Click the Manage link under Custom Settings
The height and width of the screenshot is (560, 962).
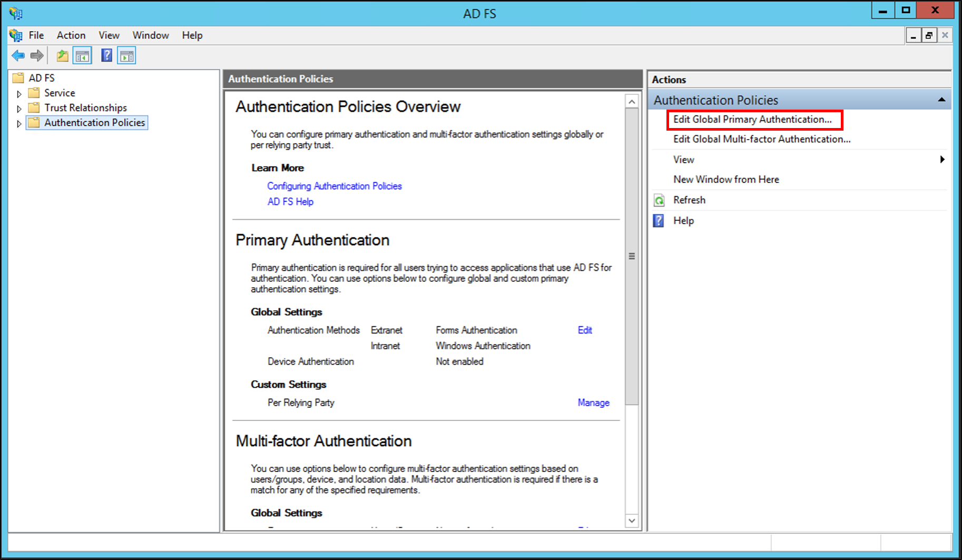coord(593,402)
